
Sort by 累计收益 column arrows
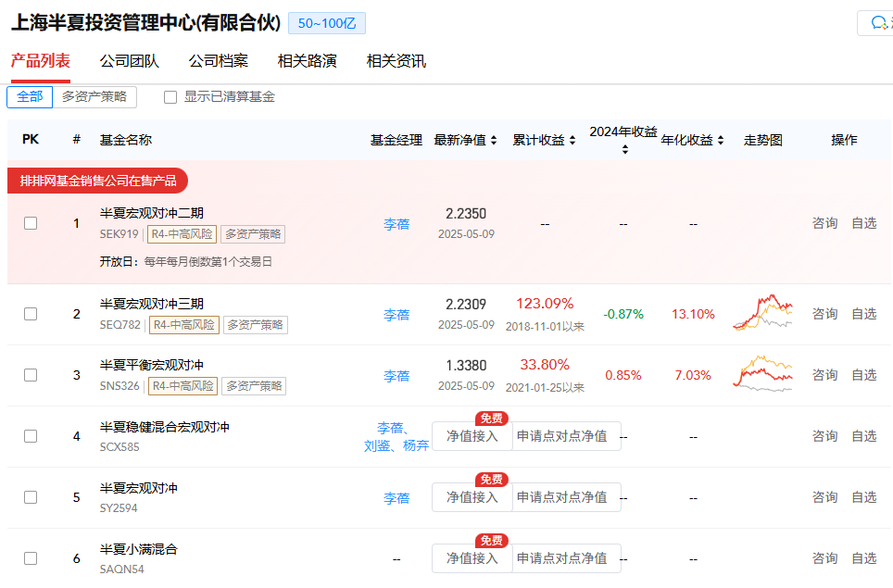[x=572, y=141]
